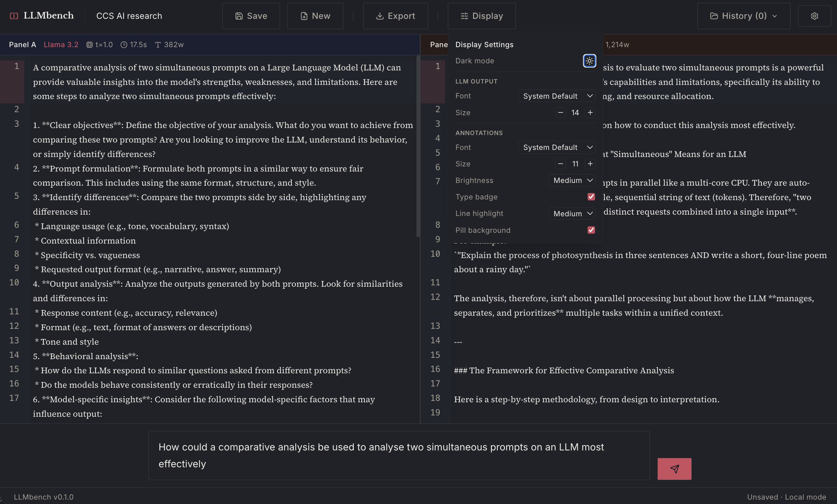
Task: Decrease annotations font size
Action: (560, 164)
